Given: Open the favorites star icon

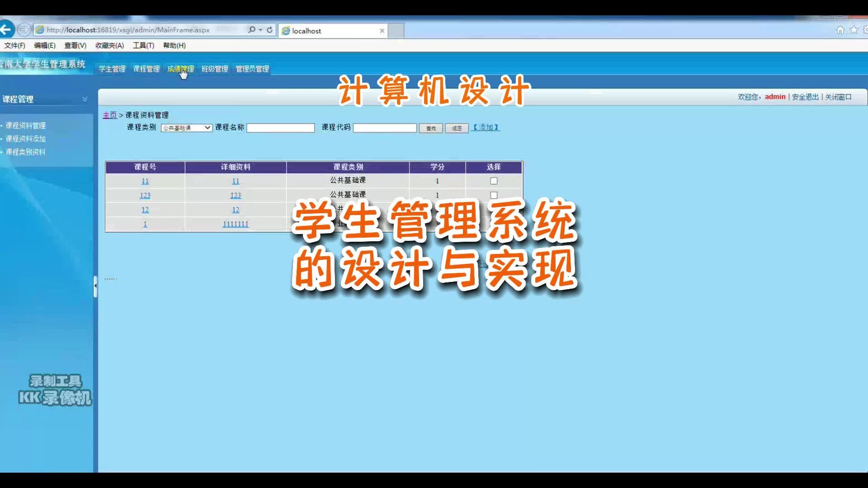Looking at the screenshot, I should (854, 30).
